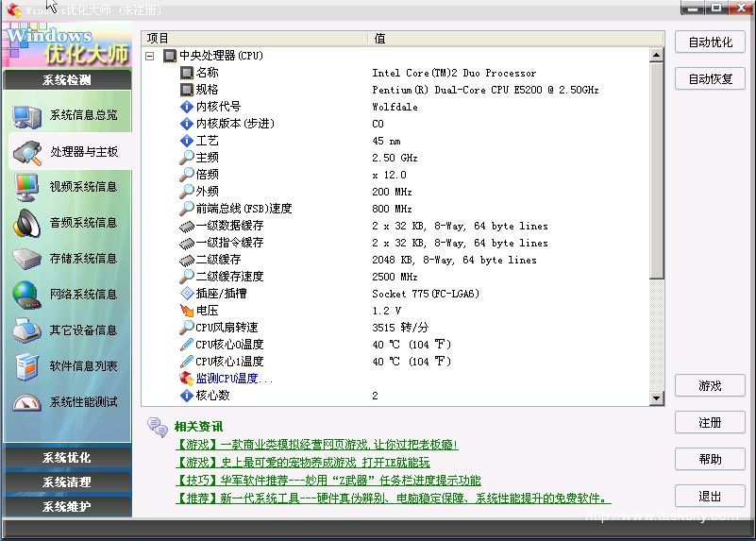Launch 系统性能测试 gauge icon
This screenshot has height=541, width=756.
click(x=26, y=402)
